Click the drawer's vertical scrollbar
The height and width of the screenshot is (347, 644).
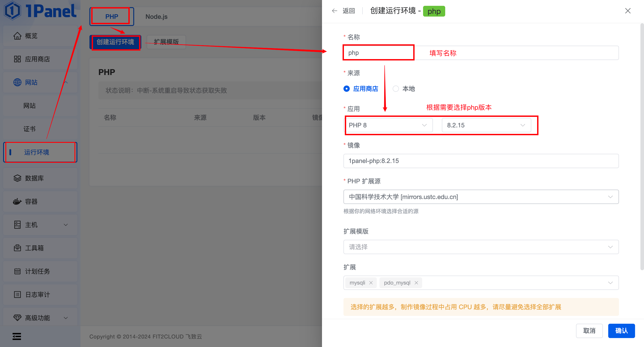[642, 146]
